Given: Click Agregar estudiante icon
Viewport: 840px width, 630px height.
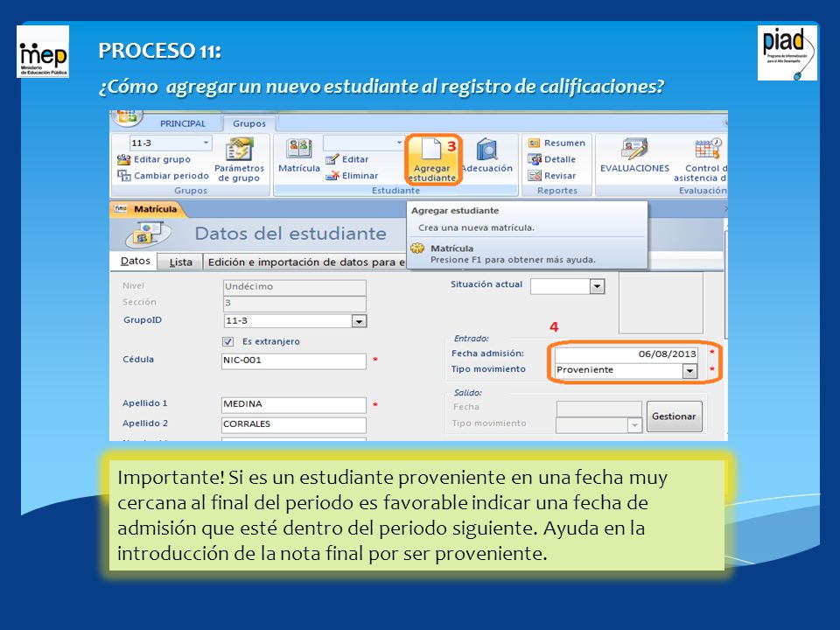Looking at the screenshot, I should click(432, 159).
